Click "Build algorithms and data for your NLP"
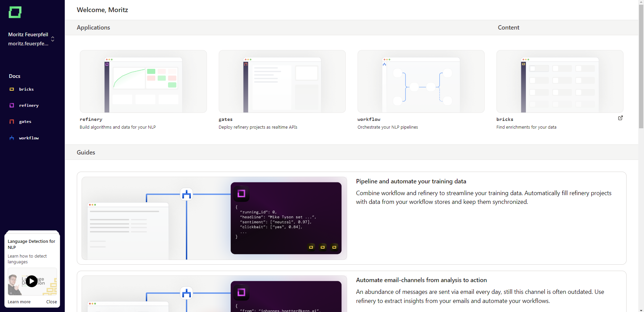Viewport: 644px width, 312px height. (x=118, y=127)
